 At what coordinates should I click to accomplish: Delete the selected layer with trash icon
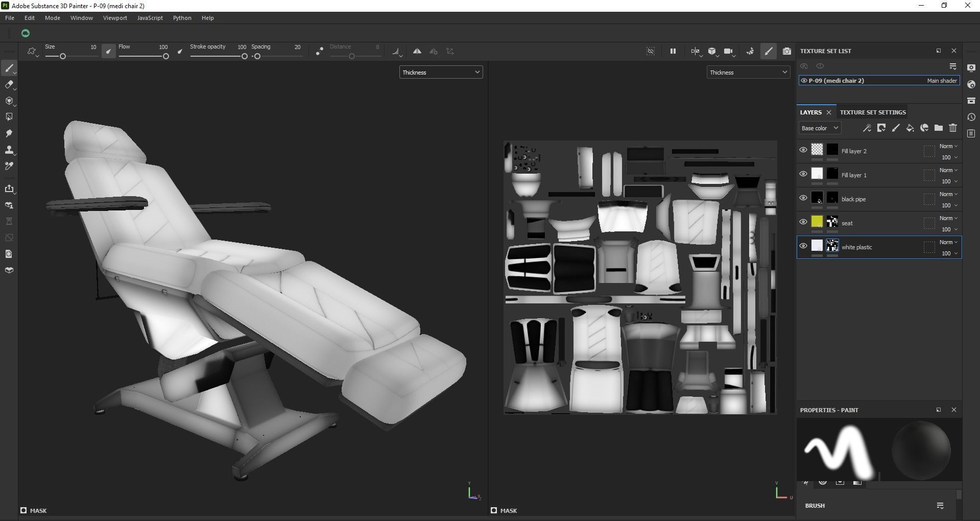[953, 128]
